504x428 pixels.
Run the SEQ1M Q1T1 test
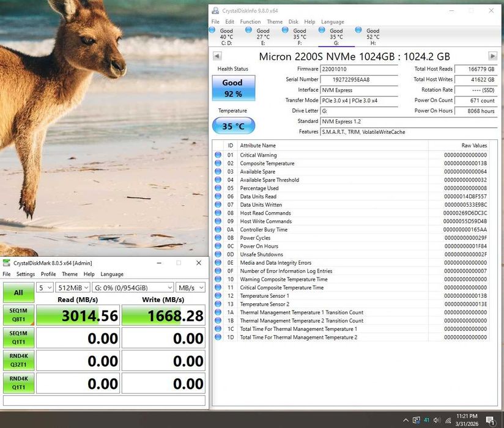[x=18, y=338]
